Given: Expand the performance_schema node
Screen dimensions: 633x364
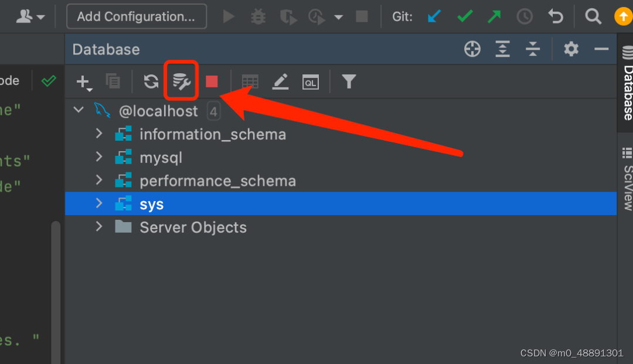Looking at the screenshot, I should click(99, 179).
